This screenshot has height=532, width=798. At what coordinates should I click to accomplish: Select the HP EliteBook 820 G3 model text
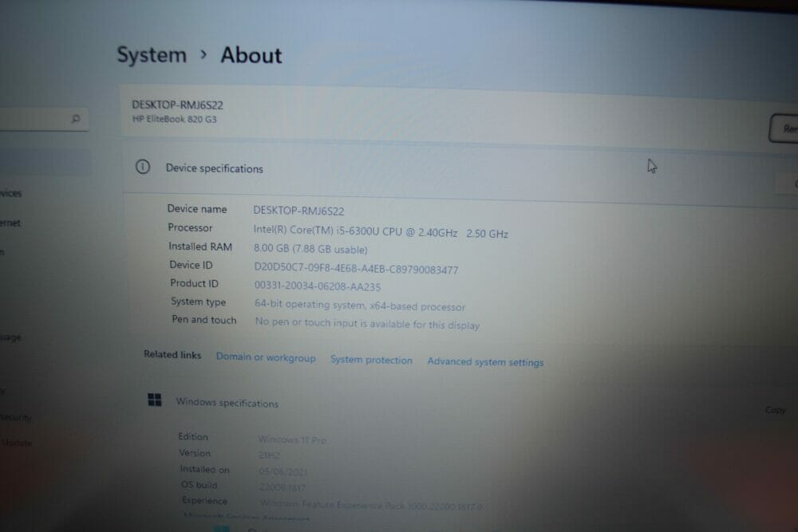pyautogui.click(x=175, y=119)
